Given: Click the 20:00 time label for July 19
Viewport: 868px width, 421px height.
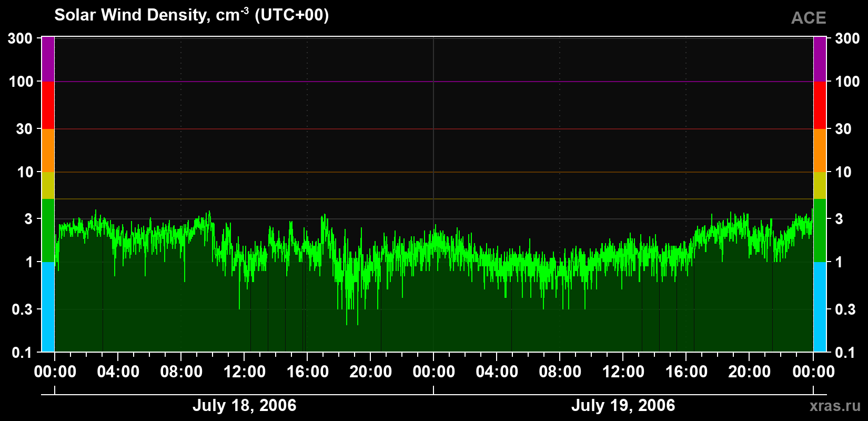Looking at the screenshot, I should (750, 372).
